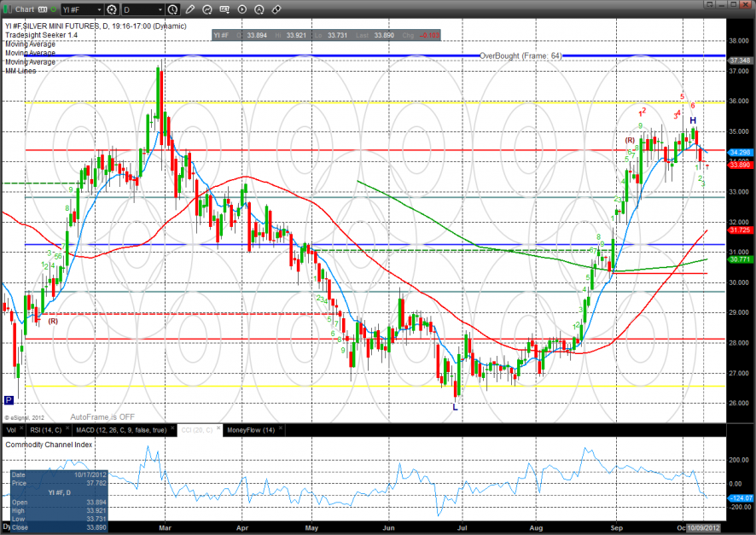756x535 pixels.
Task: Click the 37.348 price marker on the axis
Action: coord(740,61)
